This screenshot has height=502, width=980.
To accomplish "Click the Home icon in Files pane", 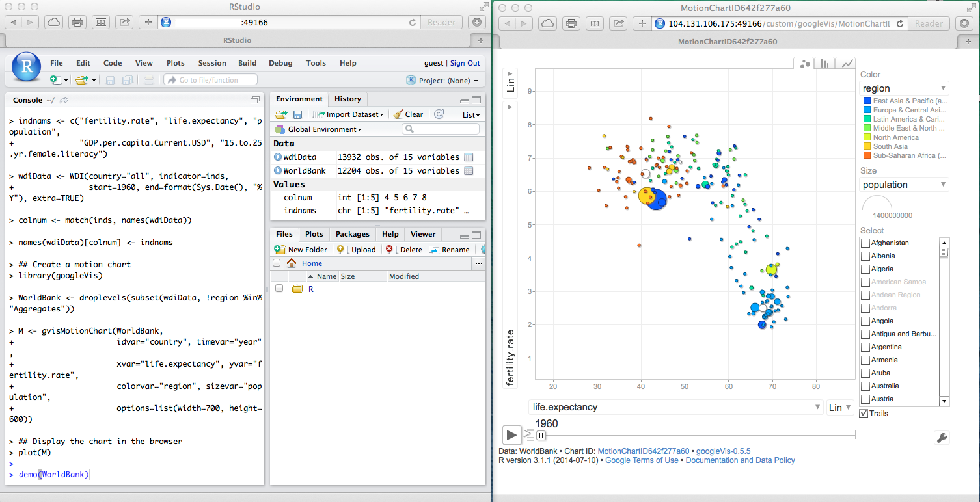I will pyautogui.click(x=292, y=263).
